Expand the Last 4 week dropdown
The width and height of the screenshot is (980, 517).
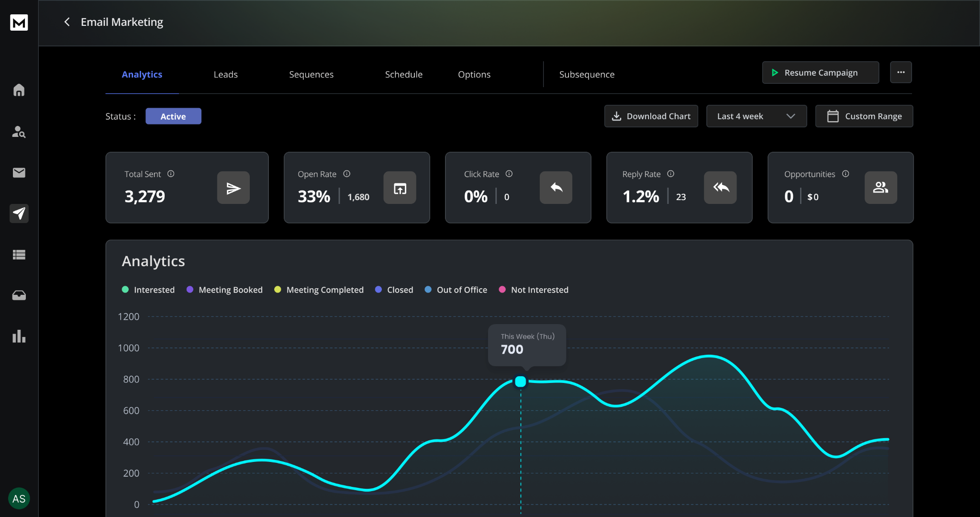(x=756, y=116)
